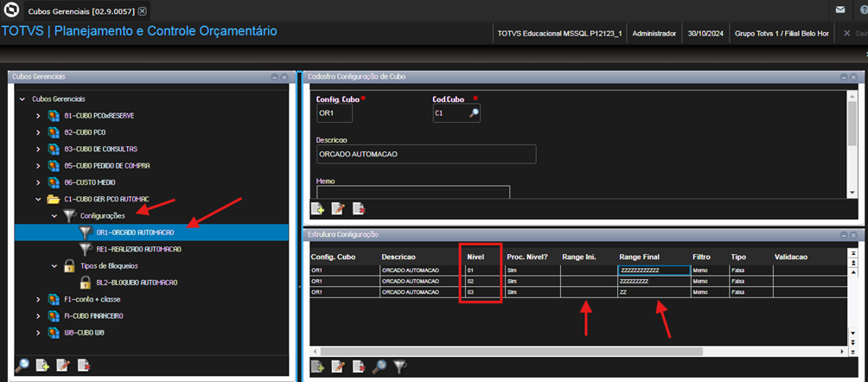Viewport: 868px width, 382px height.
Task: Click filter funnel in Estrutura Configuração toolbar
Action: pyautogui.click(x=399, y=366)
